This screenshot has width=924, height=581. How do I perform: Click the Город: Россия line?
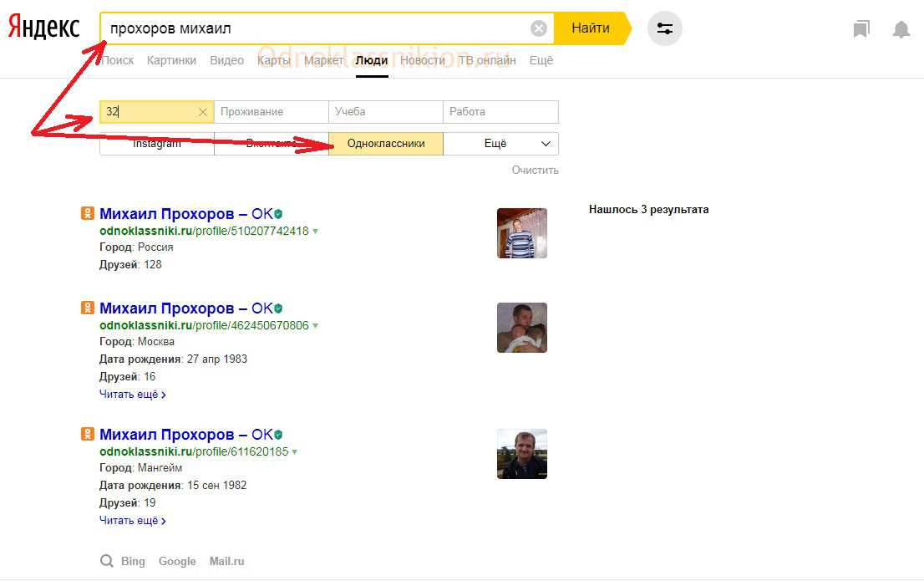pyautogui.click(x=136, y=247)
